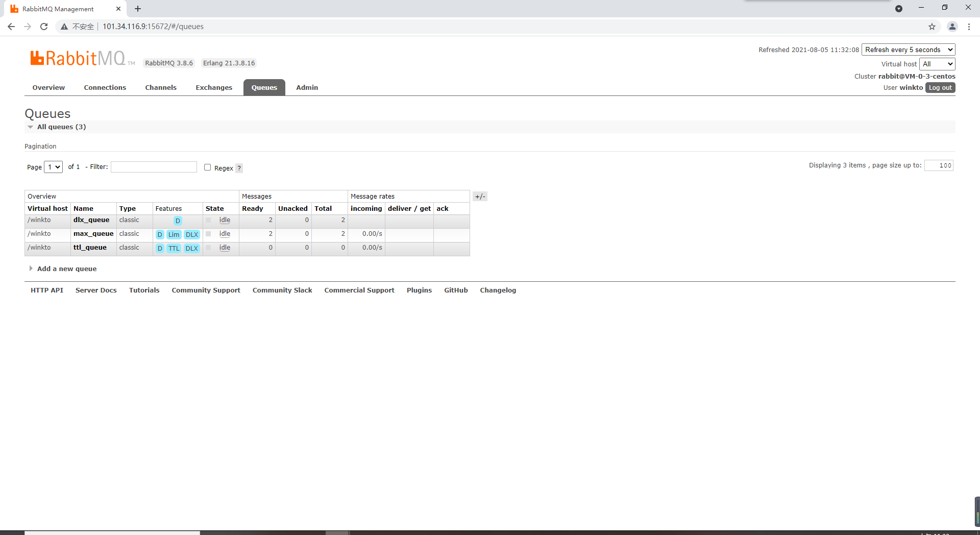Click the browser back arrow

click(11, 27)
